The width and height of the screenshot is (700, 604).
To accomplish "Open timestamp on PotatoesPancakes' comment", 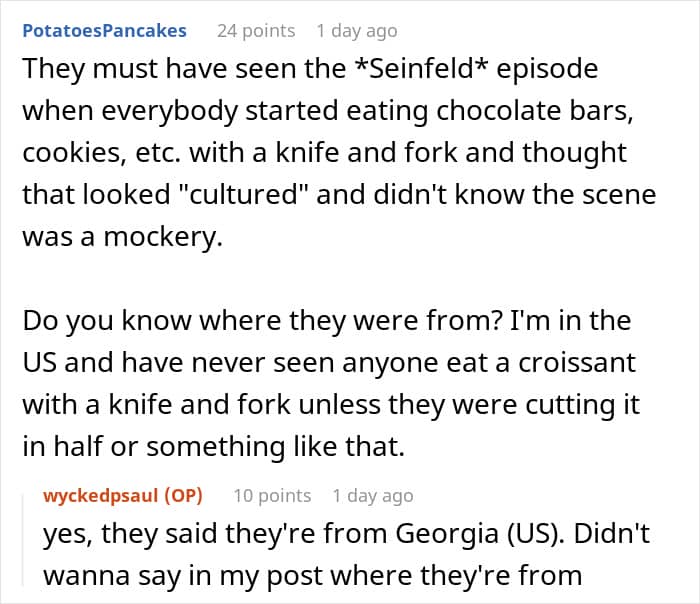I will click(x=356, y=31).
